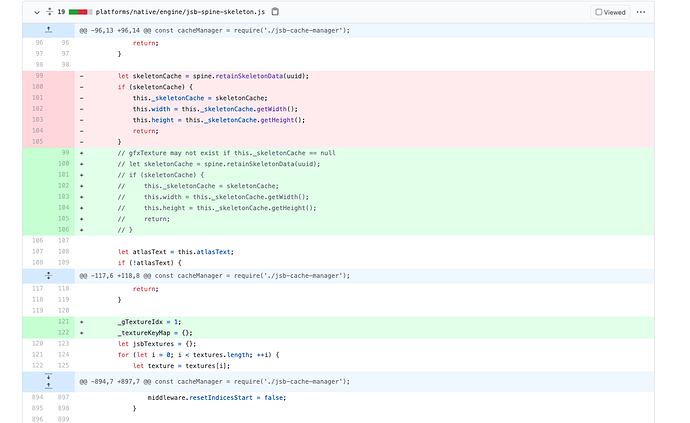
Task: Select added line number 106
Action: pyautogui.click(x=63, y=229)
